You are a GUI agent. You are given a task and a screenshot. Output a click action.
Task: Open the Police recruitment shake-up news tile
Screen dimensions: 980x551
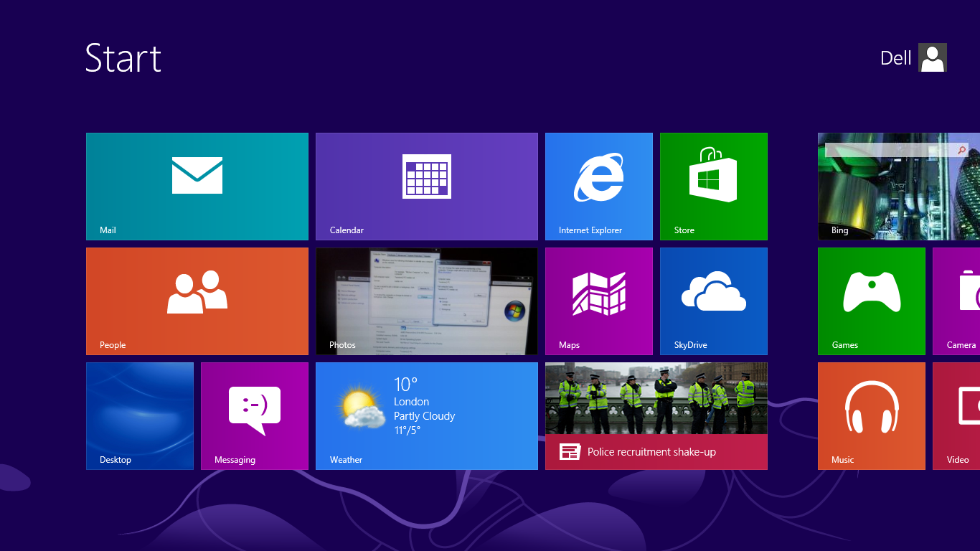pos(656,416)
